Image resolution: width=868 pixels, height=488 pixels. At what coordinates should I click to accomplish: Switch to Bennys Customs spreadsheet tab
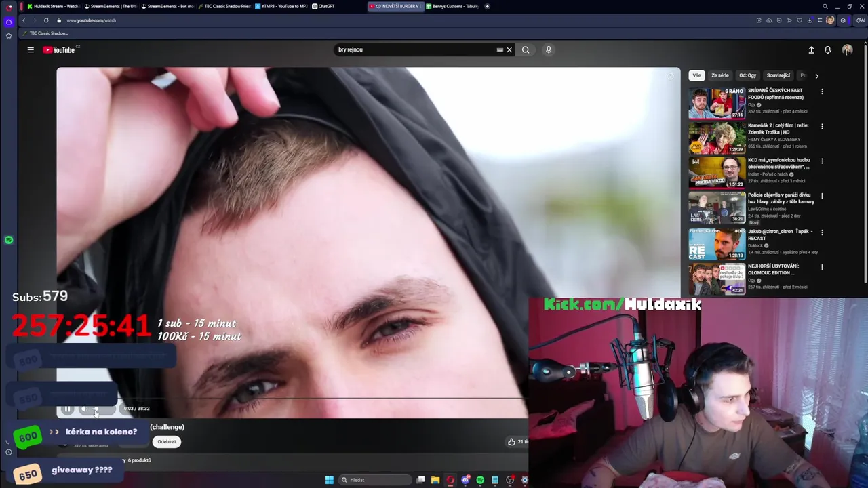point(452,6)
